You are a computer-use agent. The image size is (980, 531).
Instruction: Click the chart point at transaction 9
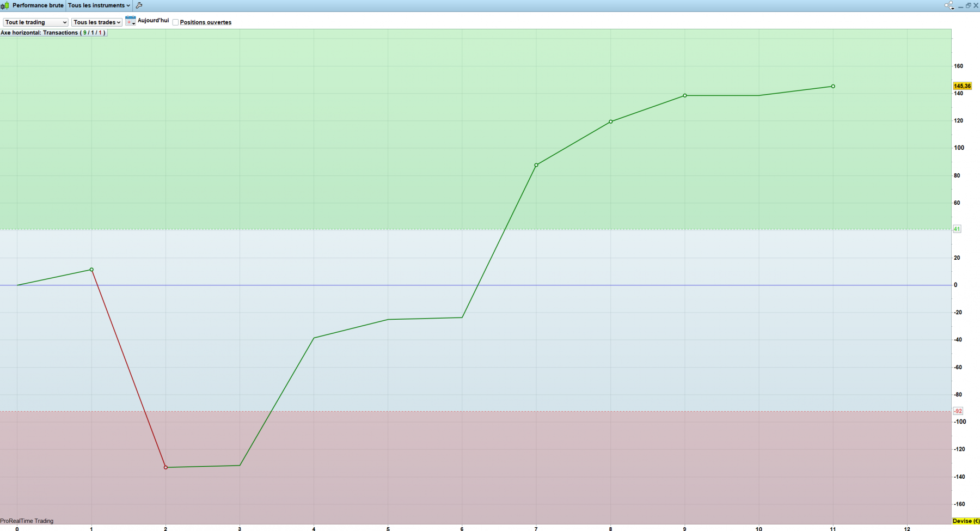click(x=685, y=95)
